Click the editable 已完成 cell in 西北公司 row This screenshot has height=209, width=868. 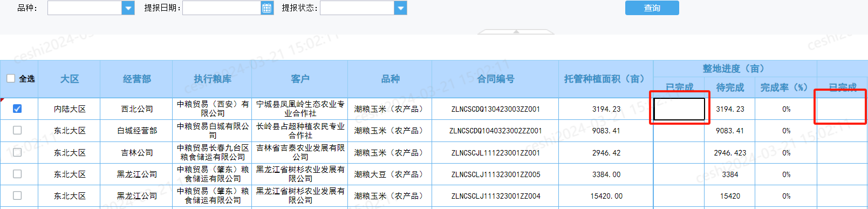(679, 109)
